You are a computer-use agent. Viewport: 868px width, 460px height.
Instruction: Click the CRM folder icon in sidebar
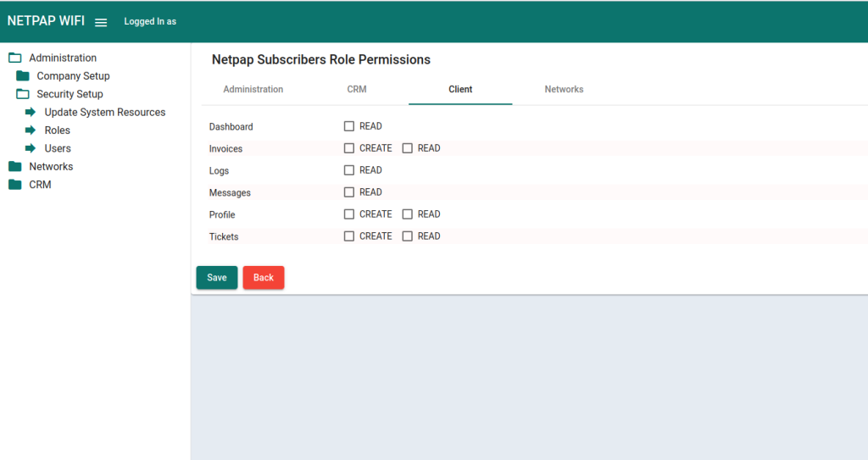15,185
